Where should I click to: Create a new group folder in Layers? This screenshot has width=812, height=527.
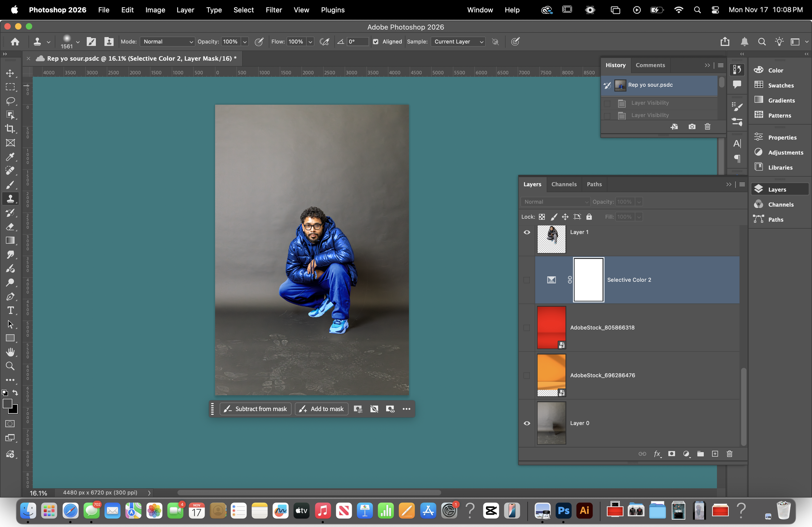pos(701,454)
